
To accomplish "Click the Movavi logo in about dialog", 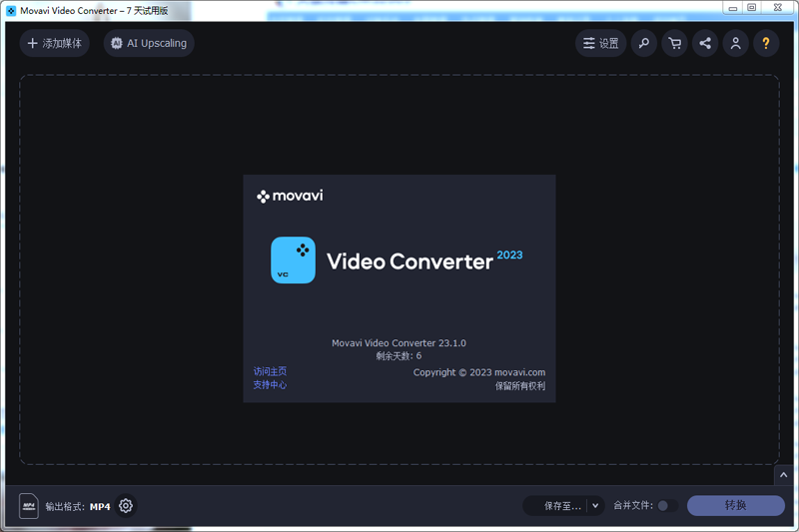I will click(290, 197).
